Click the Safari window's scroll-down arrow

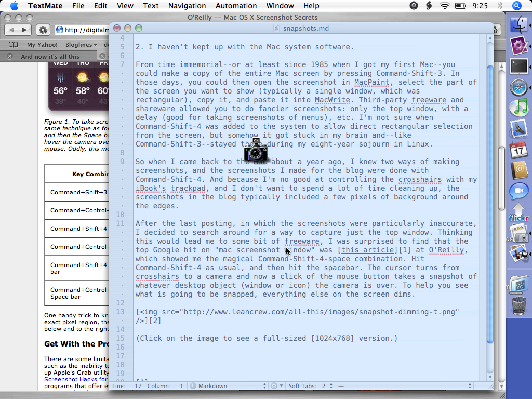click(x=501, y=386)
